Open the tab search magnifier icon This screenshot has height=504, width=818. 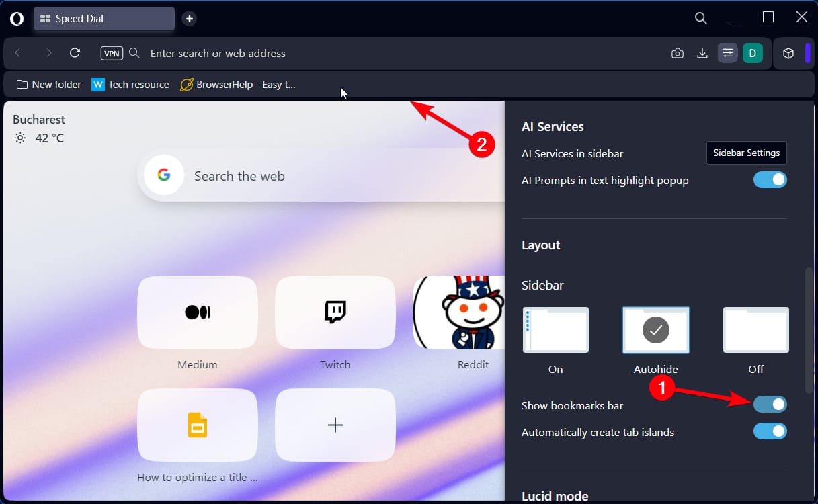701,18
